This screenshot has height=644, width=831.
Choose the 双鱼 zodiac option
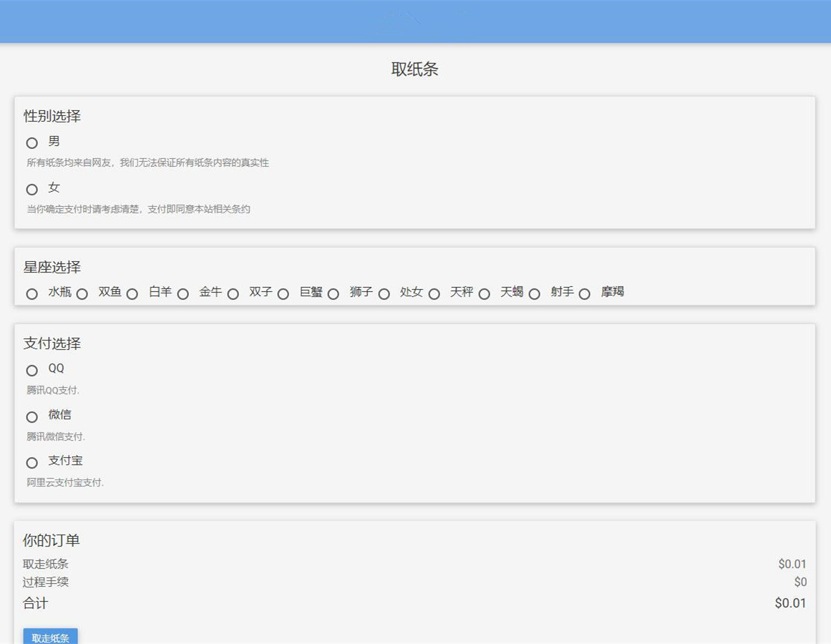pos(82,294)
